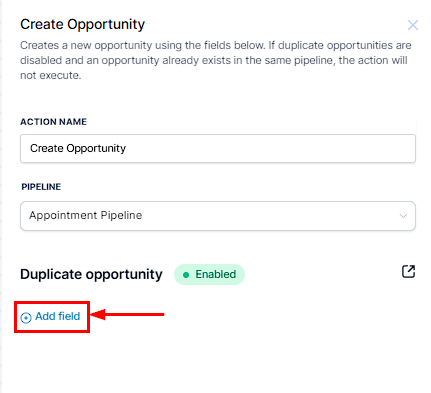Viewport: 431px width, 393px height.
Task: Open the Appointment Pipeline combo box
Action: click(x=218, y=216)
